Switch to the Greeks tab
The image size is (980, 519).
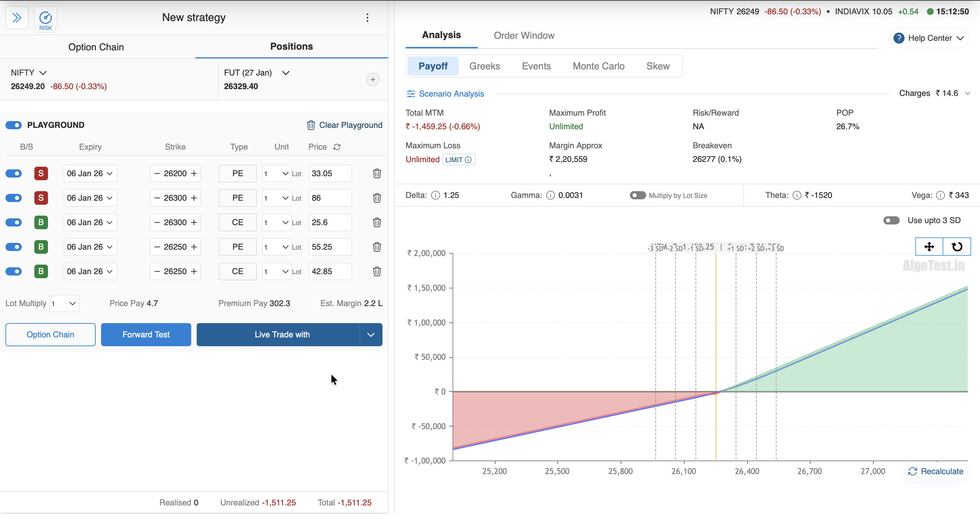484,66
